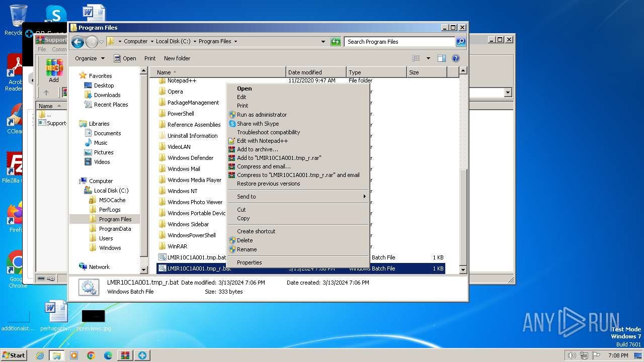Click the search magnifier button
The image size is (644, 362).
tap(460, 42)
